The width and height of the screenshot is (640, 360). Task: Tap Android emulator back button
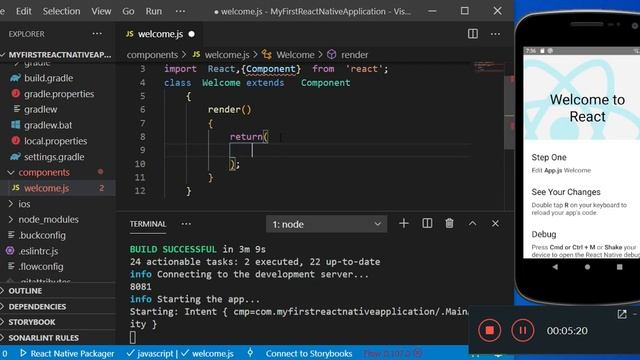point(555,267)
